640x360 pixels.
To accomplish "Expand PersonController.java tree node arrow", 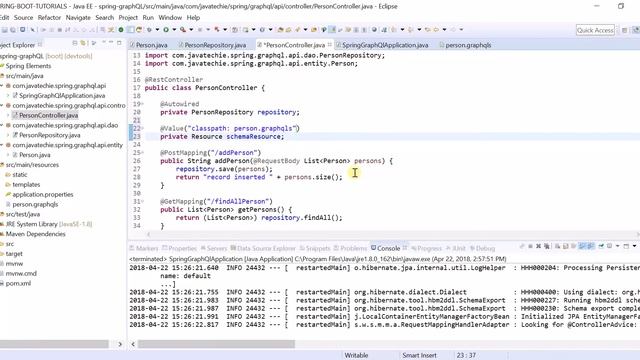I will coord(8,116).
